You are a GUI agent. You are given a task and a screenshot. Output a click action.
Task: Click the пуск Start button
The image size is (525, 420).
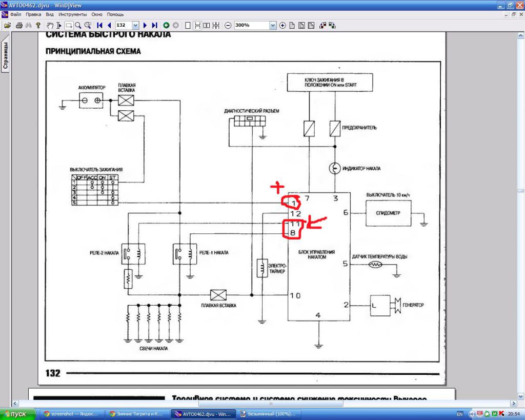click(x=17, y=414)
